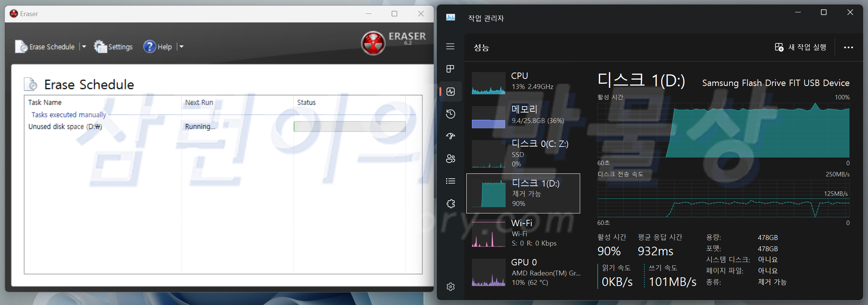The width and height of the screenshot is (868, 305).
Task: Click the running task progress bar
Action: tap(349, 127)
